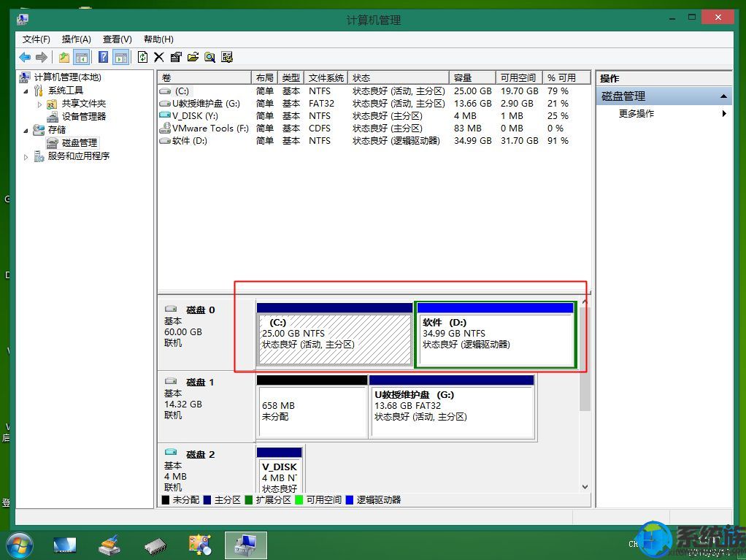The height and width of the screenshot is (560, 746).
Task: Click the Properties toolbar icon
Action: (176, 58)
